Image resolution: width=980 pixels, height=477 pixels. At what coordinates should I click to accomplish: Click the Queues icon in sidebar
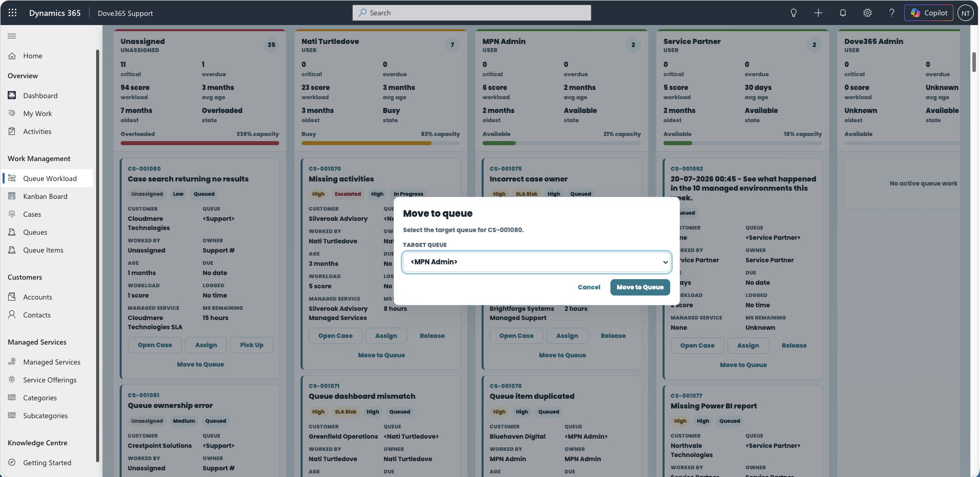[12, 232]
